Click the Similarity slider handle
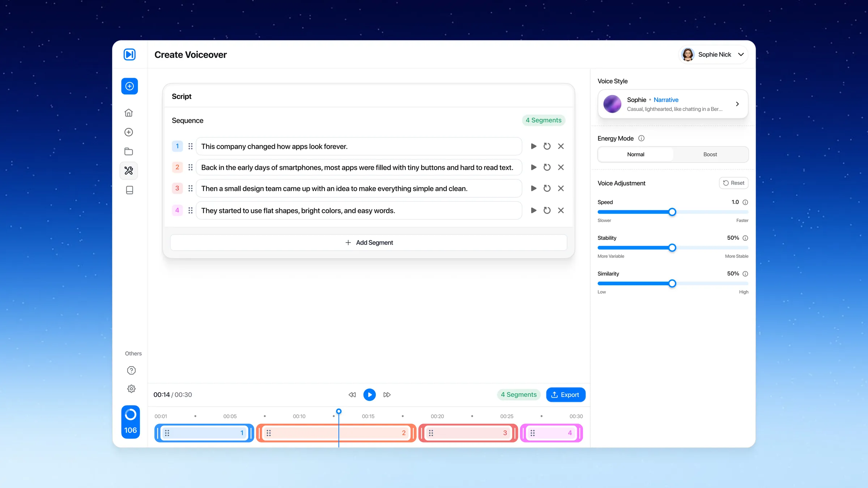This screenshot has height=488, width=868. click(x=672, y=284)
